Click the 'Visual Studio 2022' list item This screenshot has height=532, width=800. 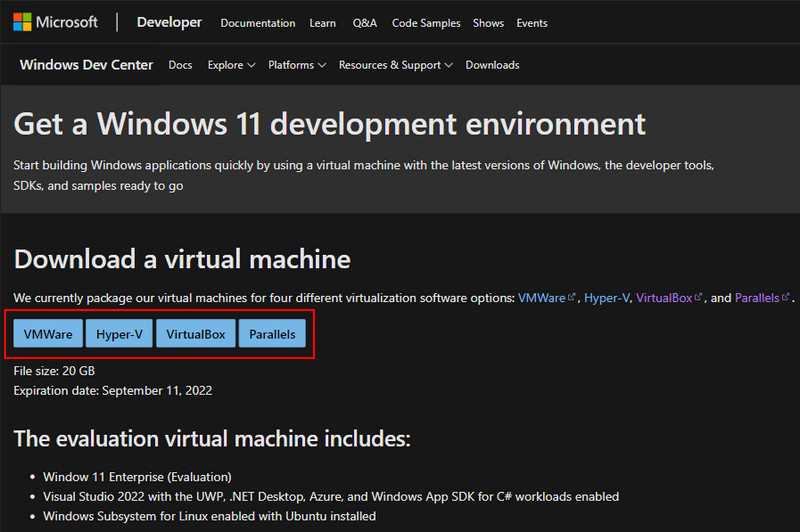click(x=331, y=497)
